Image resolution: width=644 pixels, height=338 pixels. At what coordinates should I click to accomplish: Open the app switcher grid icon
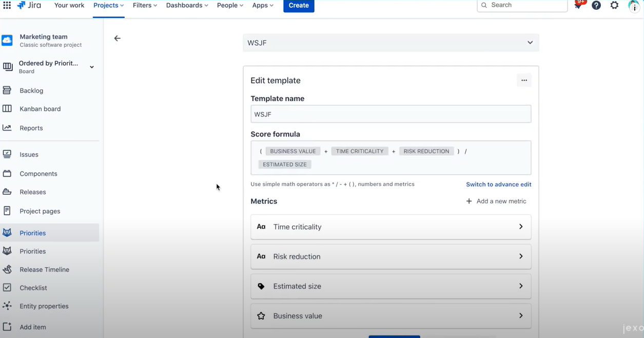click(x=7, y=6)
